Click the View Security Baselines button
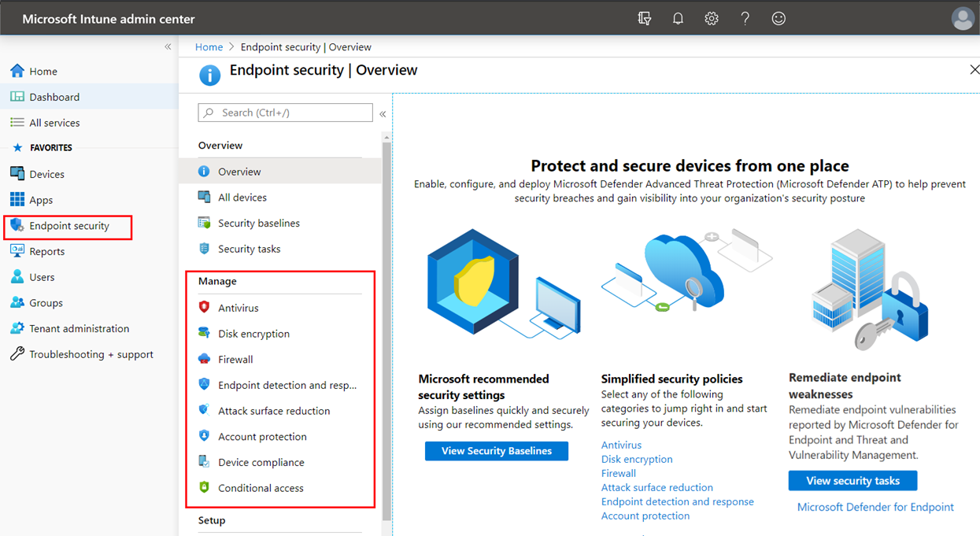The image size is (980, 536). 497,451
